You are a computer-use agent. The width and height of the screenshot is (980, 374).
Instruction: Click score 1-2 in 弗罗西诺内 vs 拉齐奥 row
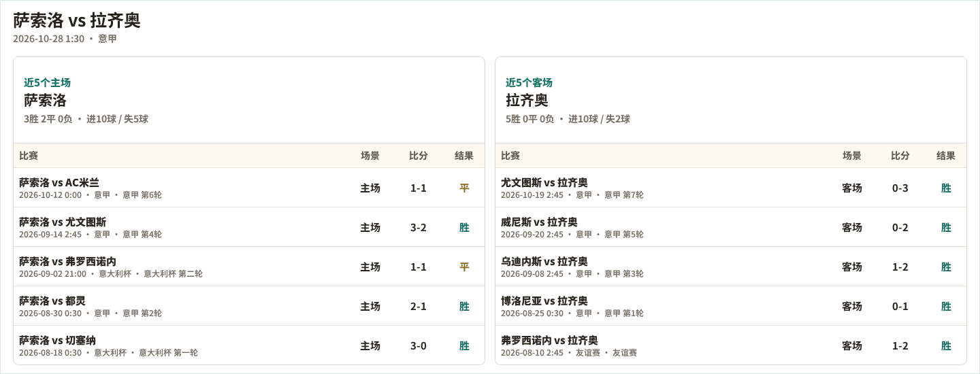click(x=900, y=345)
